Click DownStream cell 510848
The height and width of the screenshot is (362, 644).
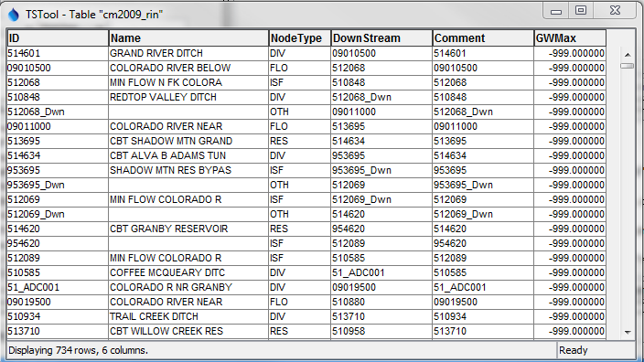(x=381, y=82)
